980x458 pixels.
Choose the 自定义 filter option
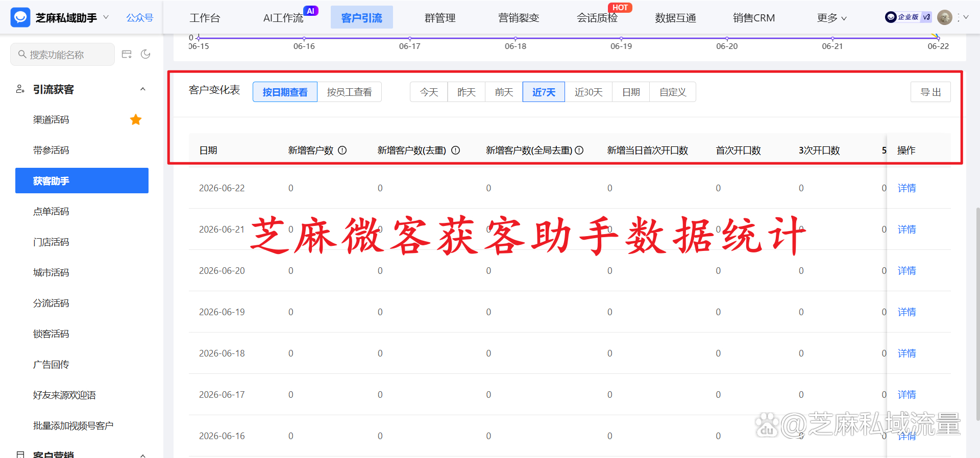coord(673,92)
